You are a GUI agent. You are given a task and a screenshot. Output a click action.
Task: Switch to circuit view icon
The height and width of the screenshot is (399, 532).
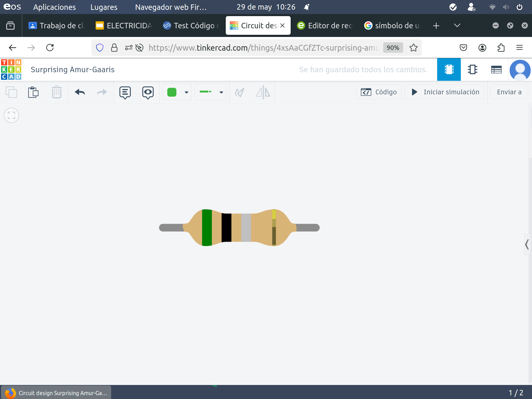point(449,69)
